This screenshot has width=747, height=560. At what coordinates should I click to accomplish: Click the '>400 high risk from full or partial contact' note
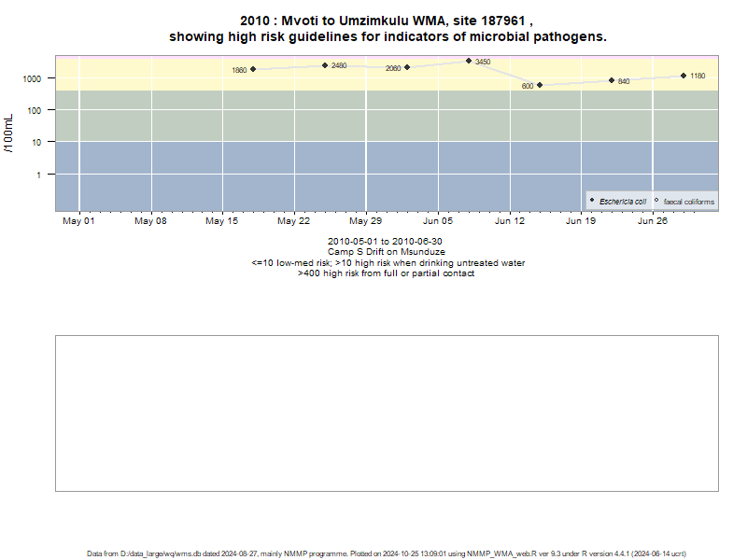point(386,273)
